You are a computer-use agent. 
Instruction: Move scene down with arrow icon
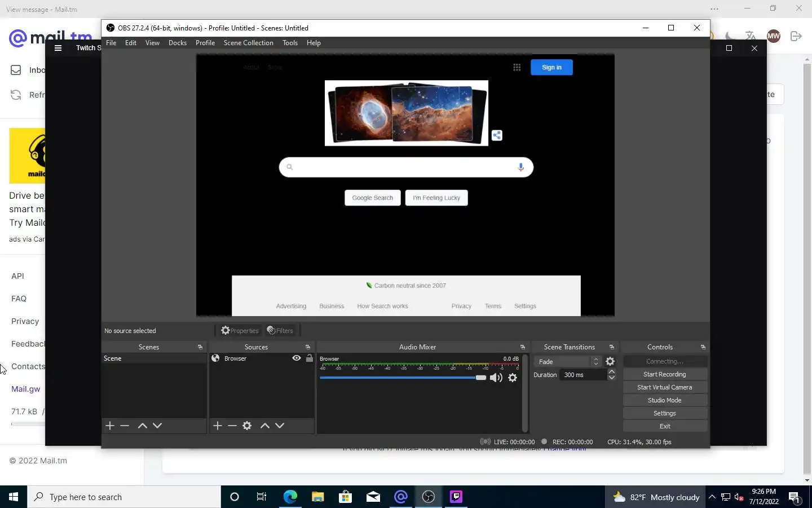point(157,426)
